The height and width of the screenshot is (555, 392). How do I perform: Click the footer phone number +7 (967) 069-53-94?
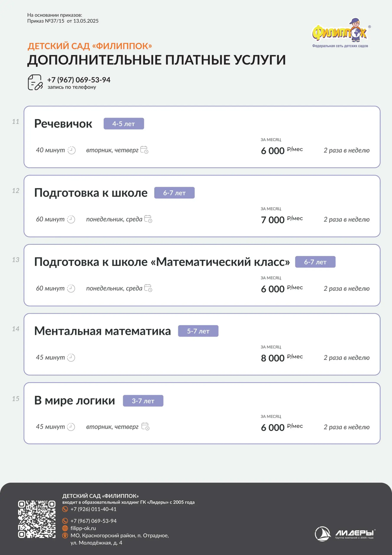94,521
